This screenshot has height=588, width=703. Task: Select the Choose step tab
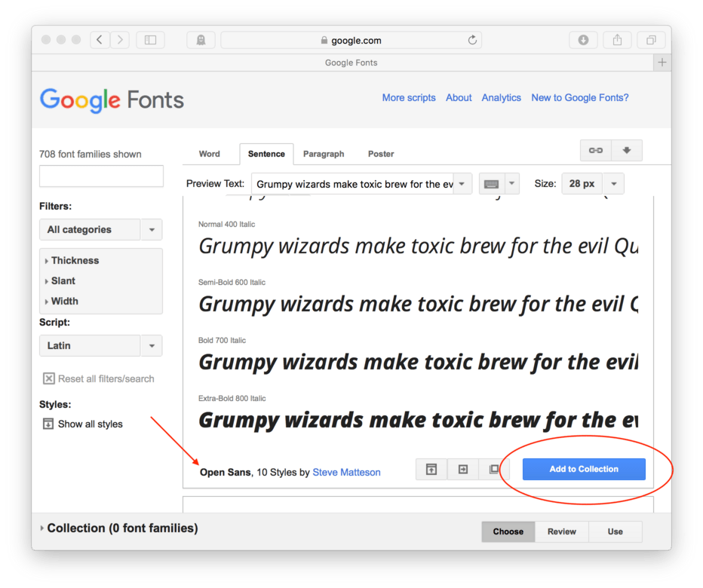[x=508, y=531]
